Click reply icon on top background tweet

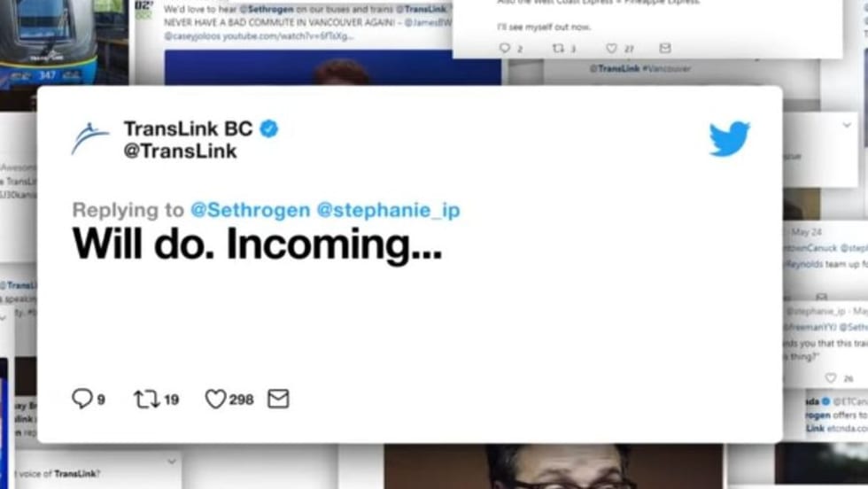point(504,48)
